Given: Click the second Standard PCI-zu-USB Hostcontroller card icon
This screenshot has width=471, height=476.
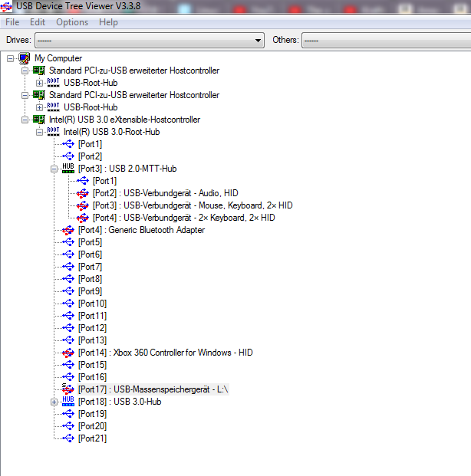Looking at the screenshot, I should (38, 95).
